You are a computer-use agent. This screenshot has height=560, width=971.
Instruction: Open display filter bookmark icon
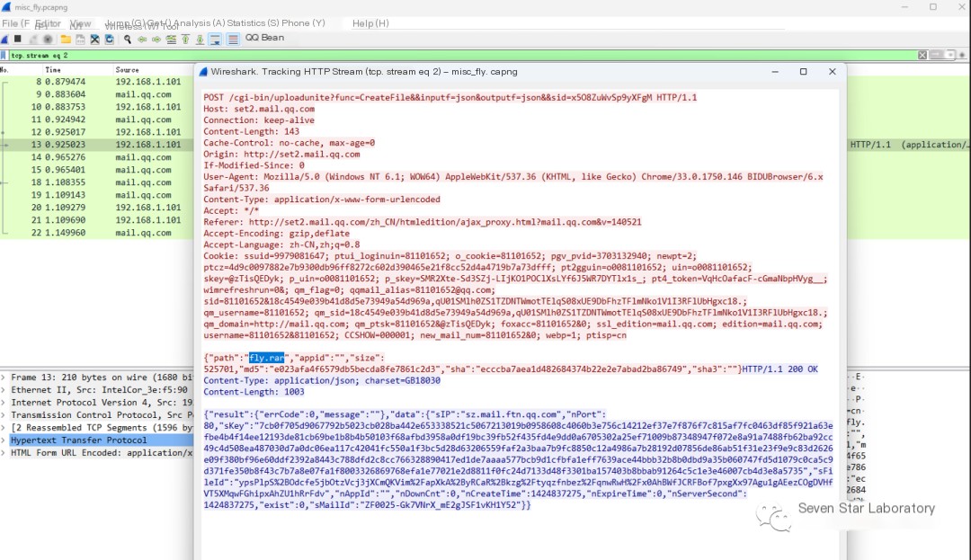point(4,55)
